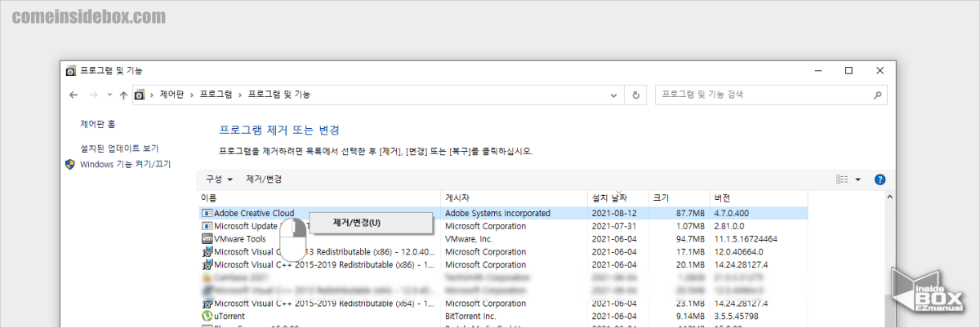Select the 프로그램 breadcrumb
This screenshot has width=980, height=328.
[x=216, y=95]
